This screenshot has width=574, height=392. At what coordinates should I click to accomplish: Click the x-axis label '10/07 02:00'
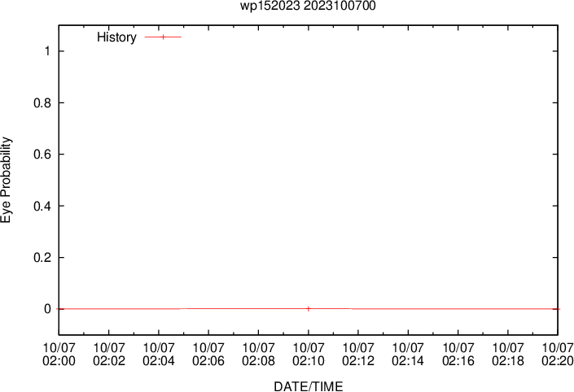click(x=59, y=354)
